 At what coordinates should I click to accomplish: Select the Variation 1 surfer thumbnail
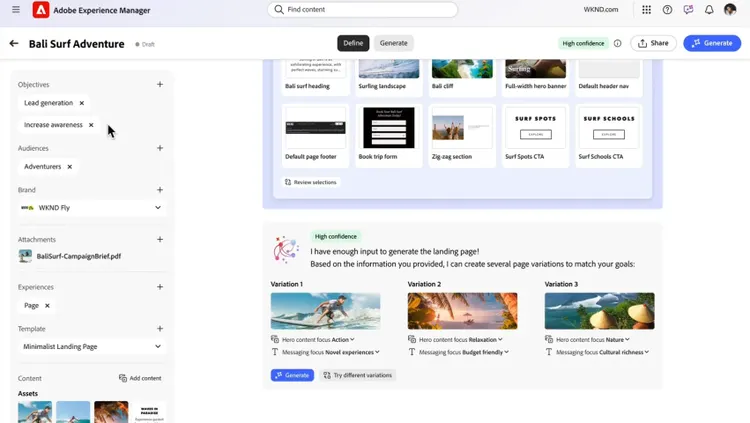[325, 311]
